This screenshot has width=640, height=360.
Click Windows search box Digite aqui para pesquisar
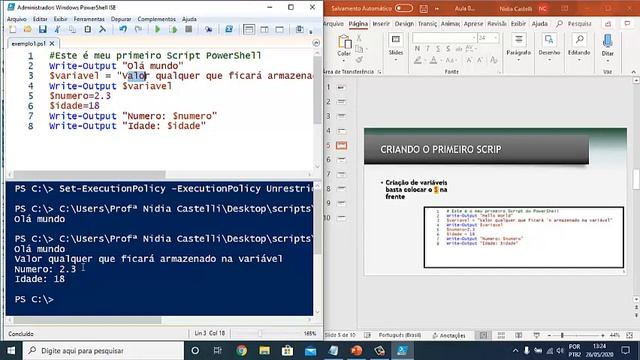pos(104,351)
